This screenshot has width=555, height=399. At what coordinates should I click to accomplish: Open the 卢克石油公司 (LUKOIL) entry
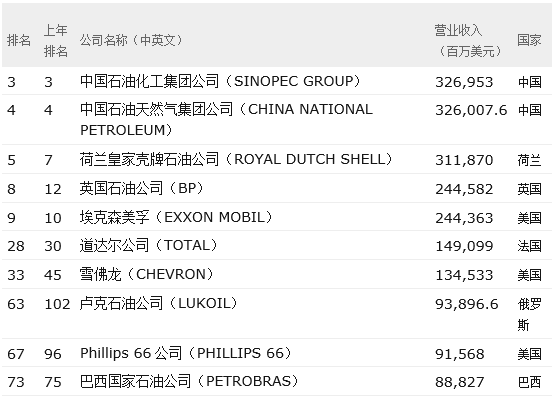coord(159,303)
